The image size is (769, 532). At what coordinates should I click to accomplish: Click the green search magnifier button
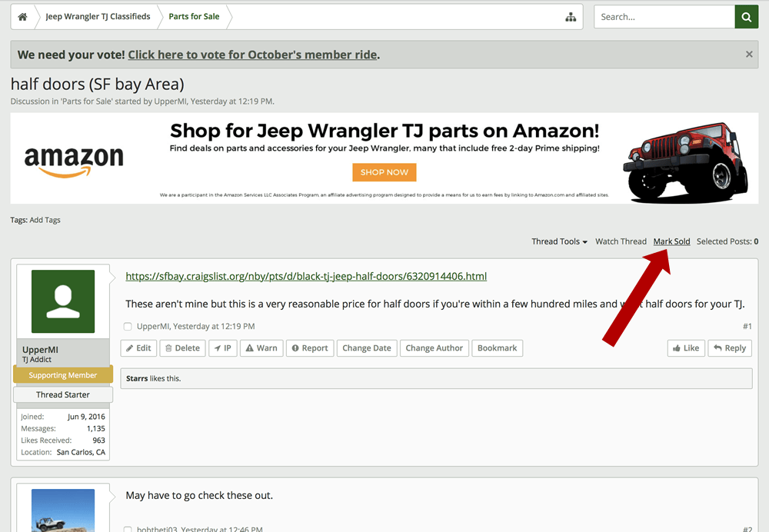[747, 17]
